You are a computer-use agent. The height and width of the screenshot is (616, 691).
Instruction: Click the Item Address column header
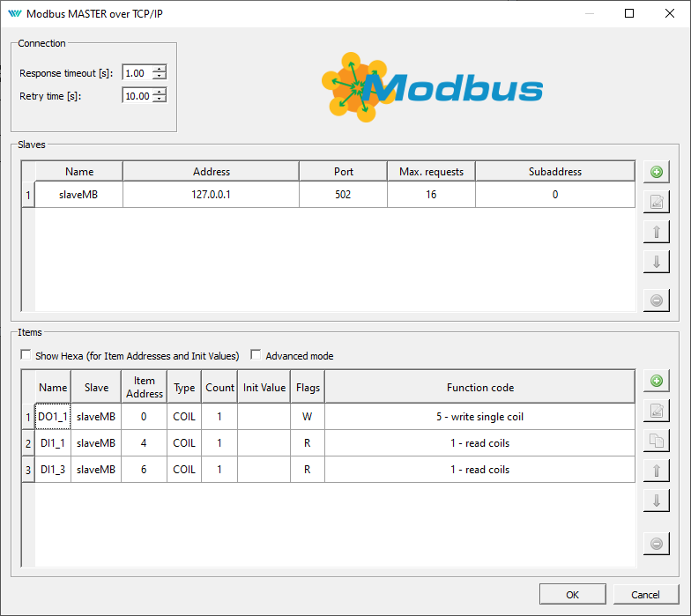coord(145,387)
